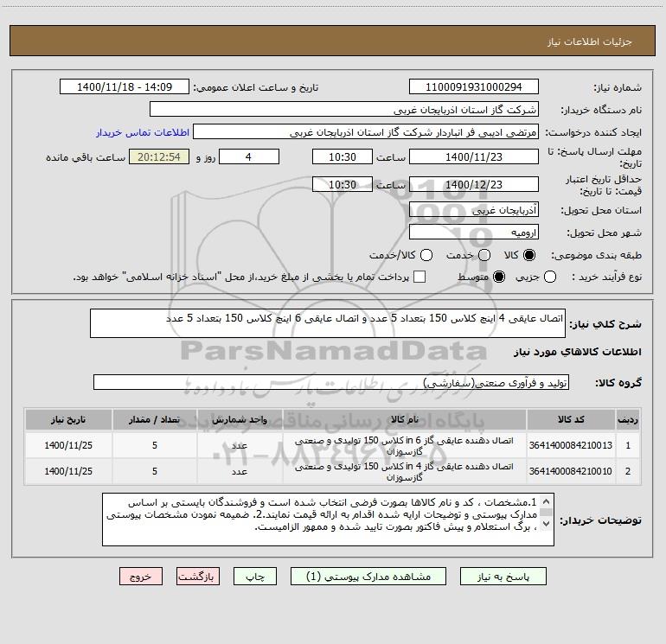Click the 4 in gas insulating joint name
The width and height of the screenshot is (666, 644).
point(405,472)
